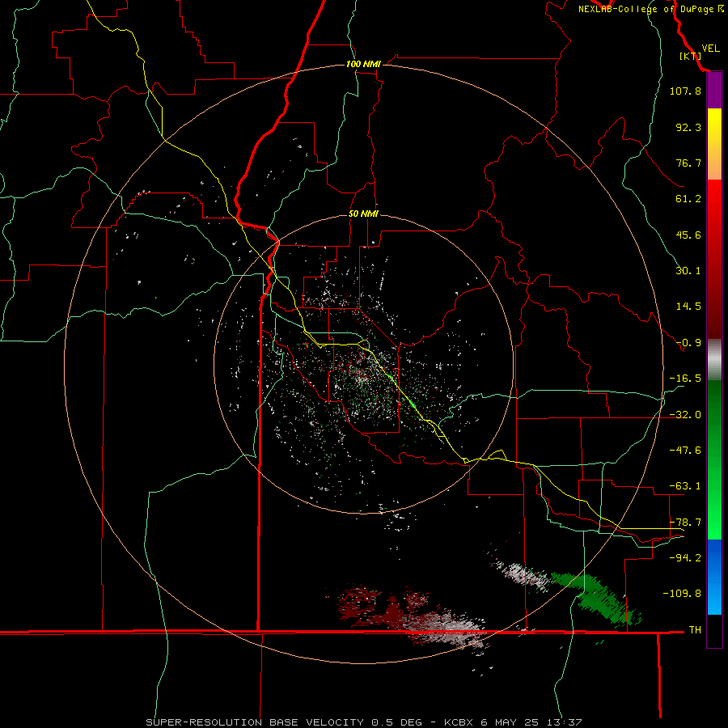Click the 107.8 velocity scale value
Viewport: 728px width, 728px height.
tap(685, 91)
